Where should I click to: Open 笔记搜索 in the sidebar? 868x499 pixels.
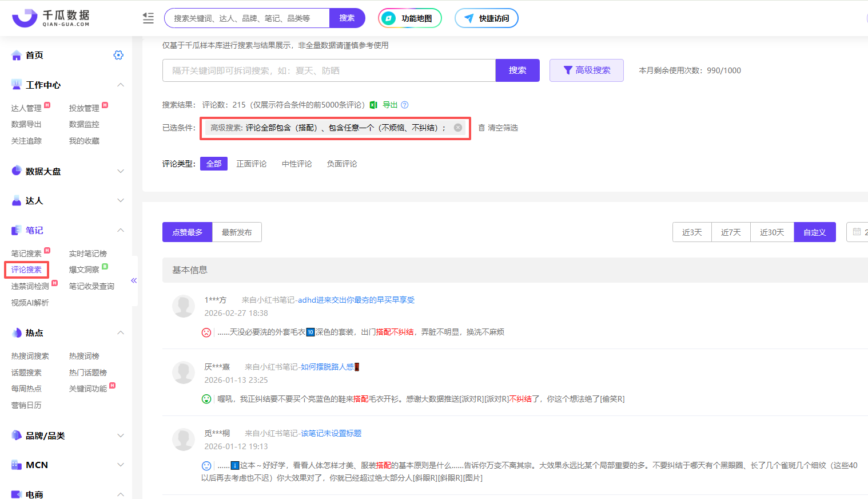tap(26, 254)
